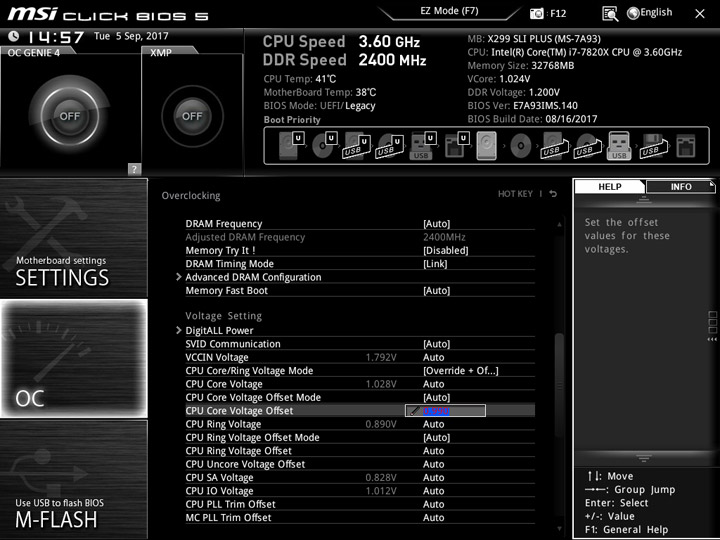Open CPU Ring Voltage Offset Mode [Auto] options

(436, 437)
